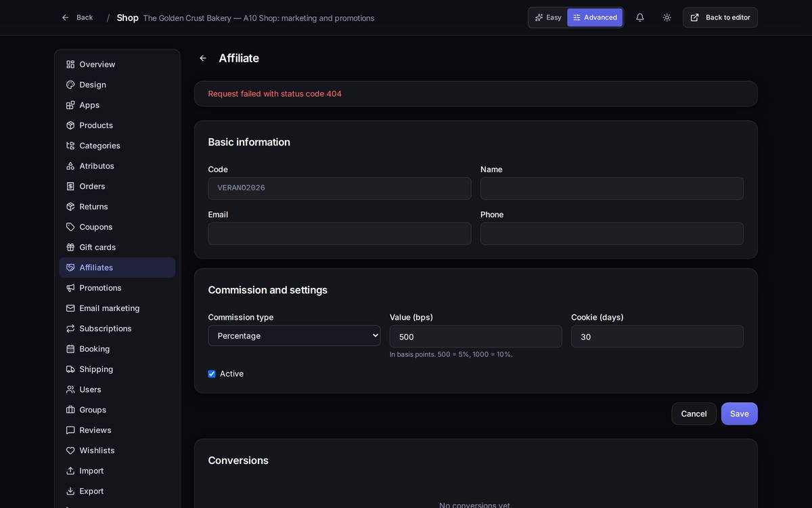Switch to Easy mode
Screen dimensions: 812x508
coord(548,18)
